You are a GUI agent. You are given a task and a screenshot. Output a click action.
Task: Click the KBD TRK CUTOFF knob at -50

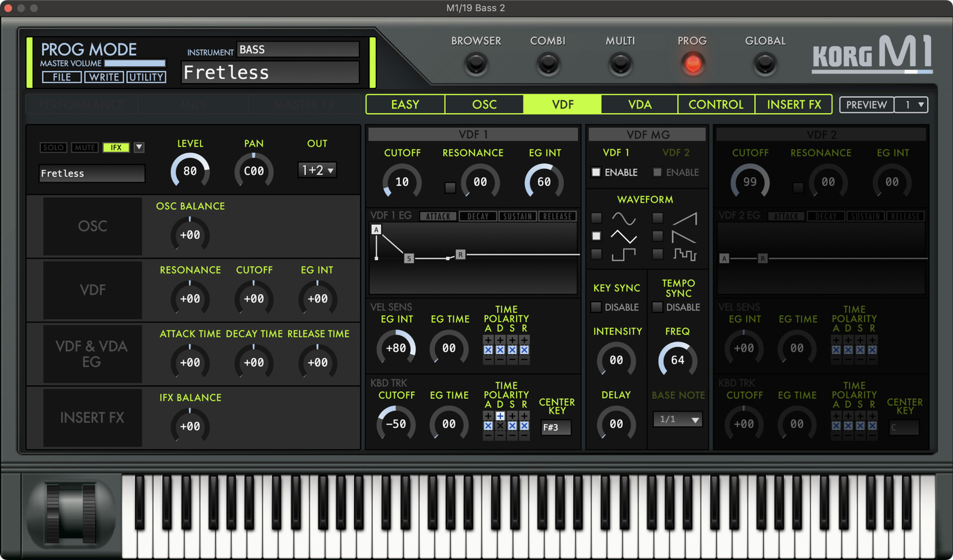coord(395,423)
